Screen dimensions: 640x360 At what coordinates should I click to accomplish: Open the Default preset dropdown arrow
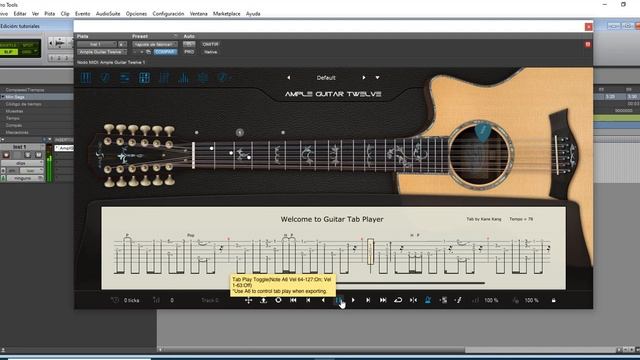[378, 78]
